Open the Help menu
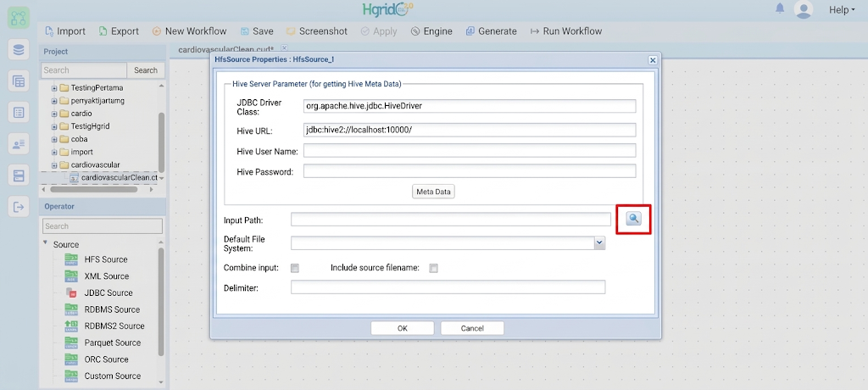The height and width of the screenshot is (390, 868). click(842, 9)
